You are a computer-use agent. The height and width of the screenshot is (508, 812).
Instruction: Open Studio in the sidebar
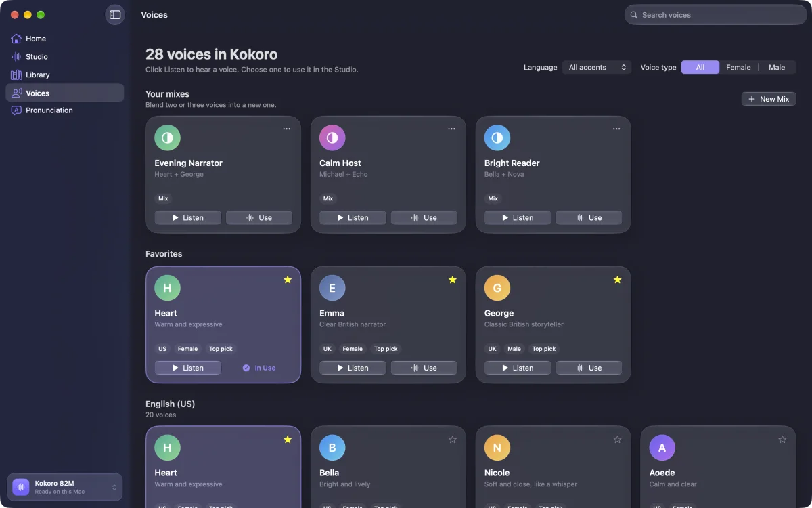click(x=65, y=57)
